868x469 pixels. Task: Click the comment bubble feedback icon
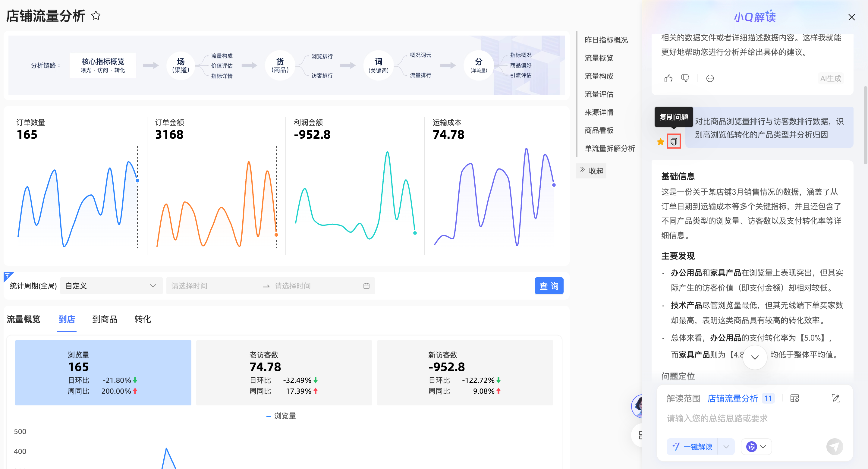[x=710, y=78]
